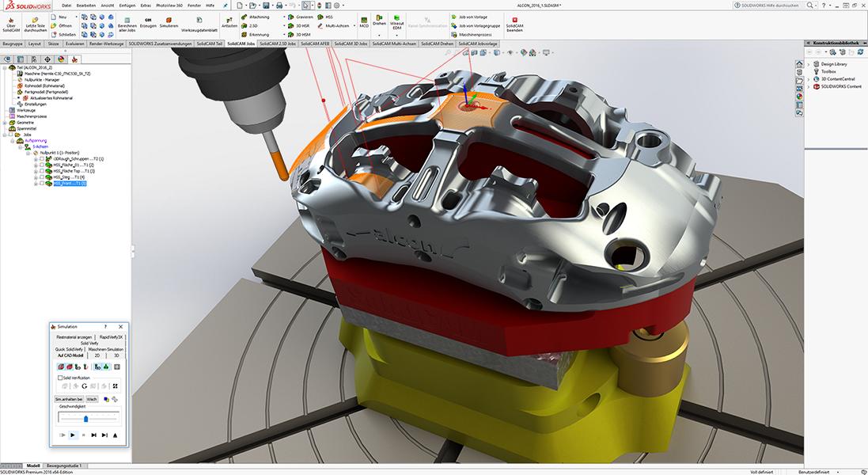The width and height of the screenshot is (868, 475).
Task: Check the HSS_Fläche Top job checkbox
Action: [42, 171]
